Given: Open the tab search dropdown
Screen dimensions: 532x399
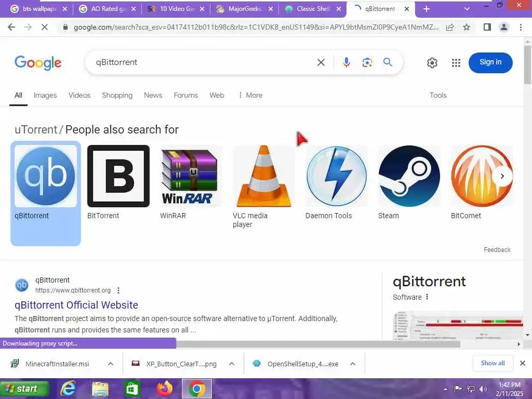Looking at the screenshot, I should (x=467, y=9).
